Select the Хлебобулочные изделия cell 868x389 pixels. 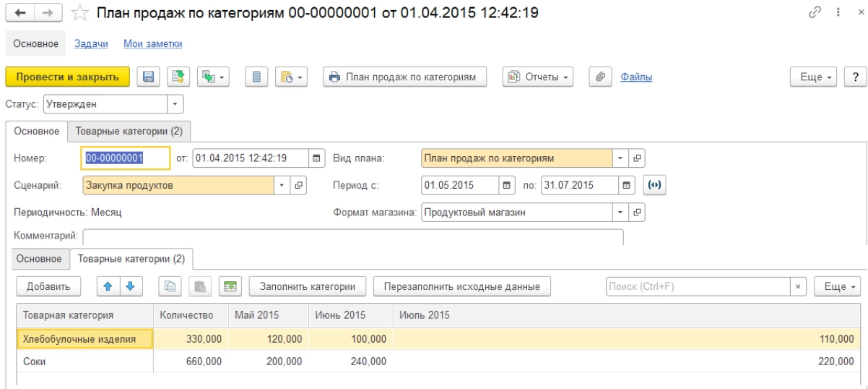coord(84,338)
